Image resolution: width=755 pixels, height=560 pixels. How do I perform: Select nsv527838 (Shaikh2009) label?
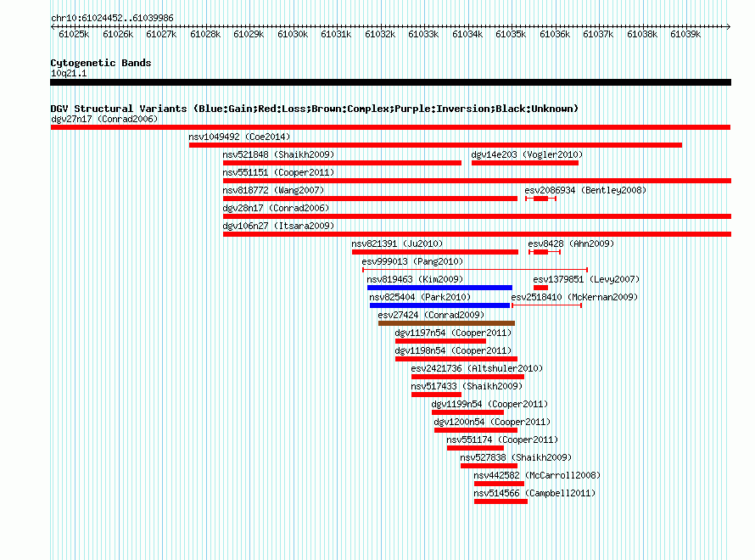tap(516, 457)
